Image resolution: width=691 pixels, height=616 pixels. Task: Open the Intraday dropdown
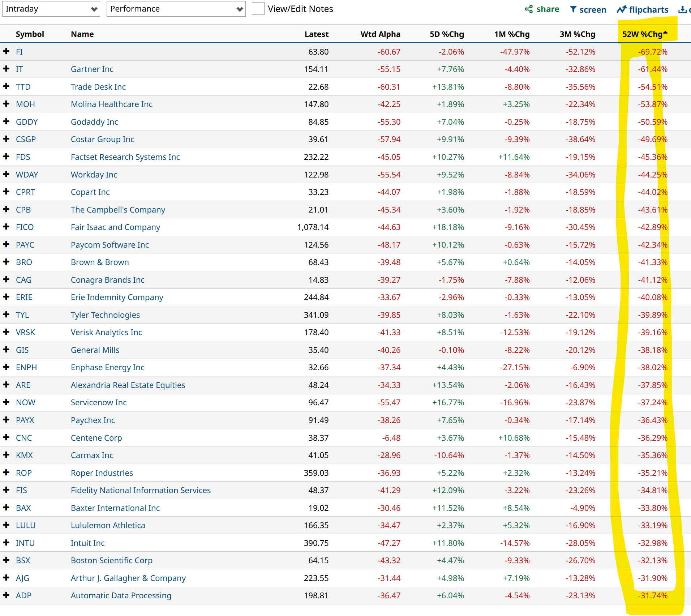point(51,9)
